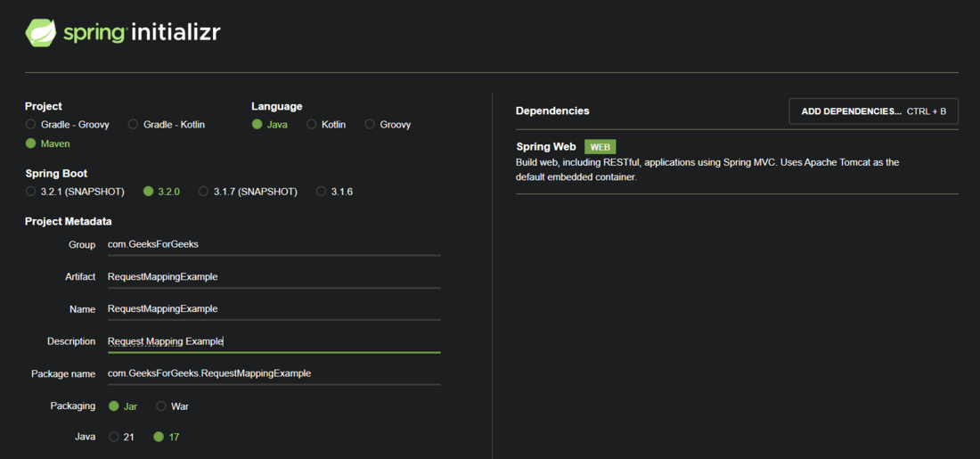Click the Group field label
Image resolution: width=980 pixels, height=459 pixels.
click(82, 244)
